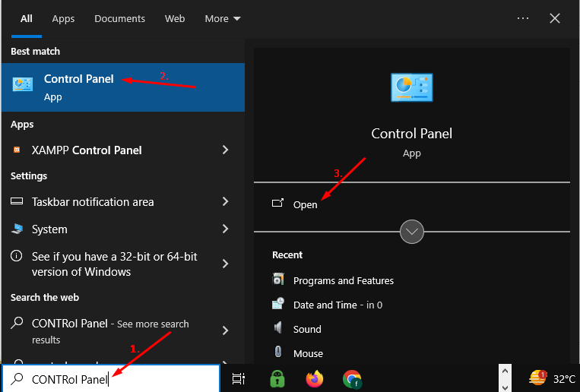
Task: Click the Open window icon
Action: click(x=277, y=203)
